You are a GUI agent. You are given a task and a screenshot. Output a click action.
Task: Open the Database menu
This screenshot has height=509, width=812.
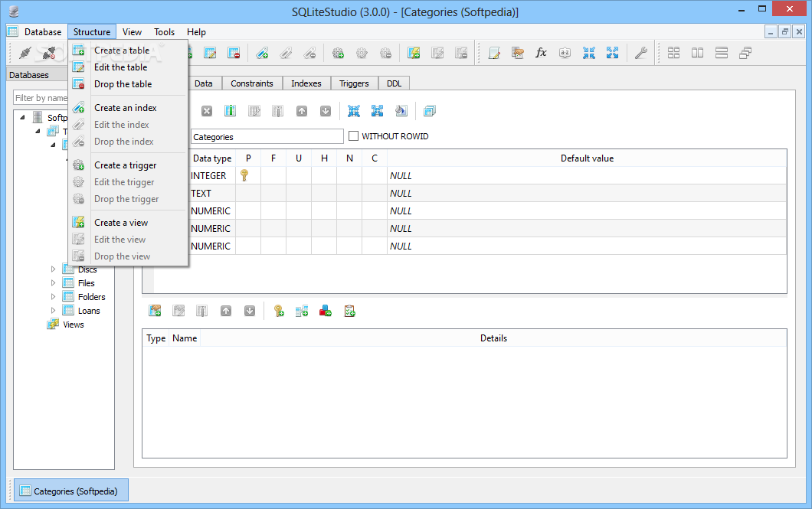pos(42,32)
